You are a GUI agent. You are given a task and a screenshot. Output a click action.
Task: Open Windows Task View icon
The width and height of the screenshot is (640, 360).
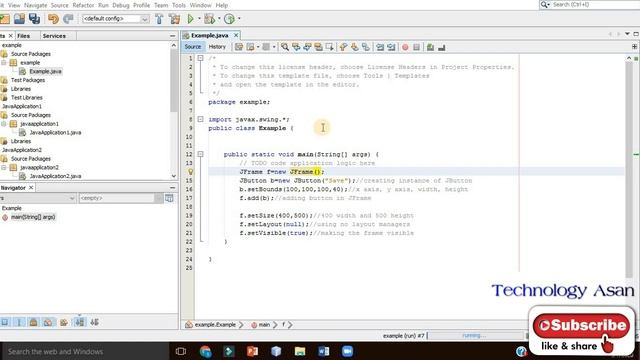click(x=181, y=351)
